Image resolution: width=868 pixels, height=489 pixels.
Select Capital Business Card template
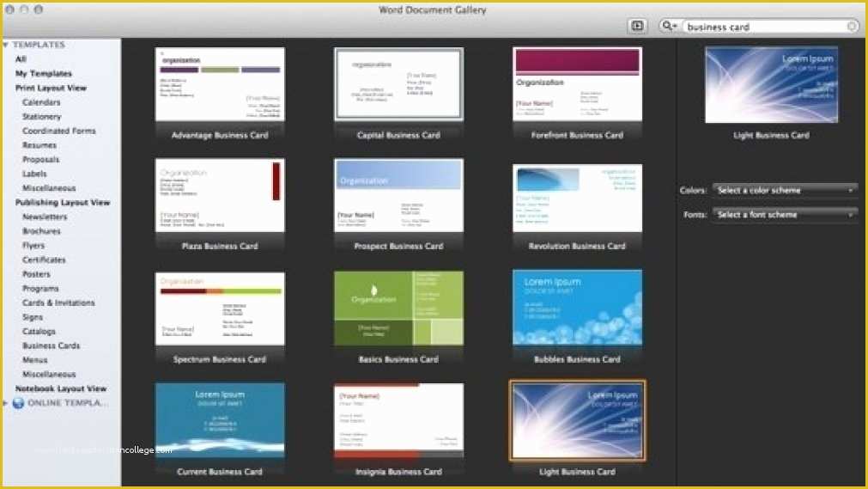398,84
